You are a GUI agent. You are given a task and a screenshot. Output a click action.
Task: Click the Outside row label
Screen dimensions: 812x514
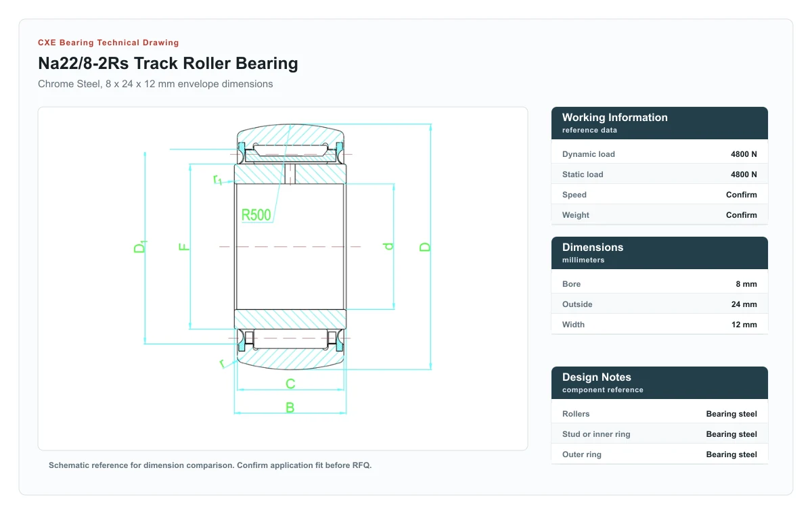tap(577, 304)
